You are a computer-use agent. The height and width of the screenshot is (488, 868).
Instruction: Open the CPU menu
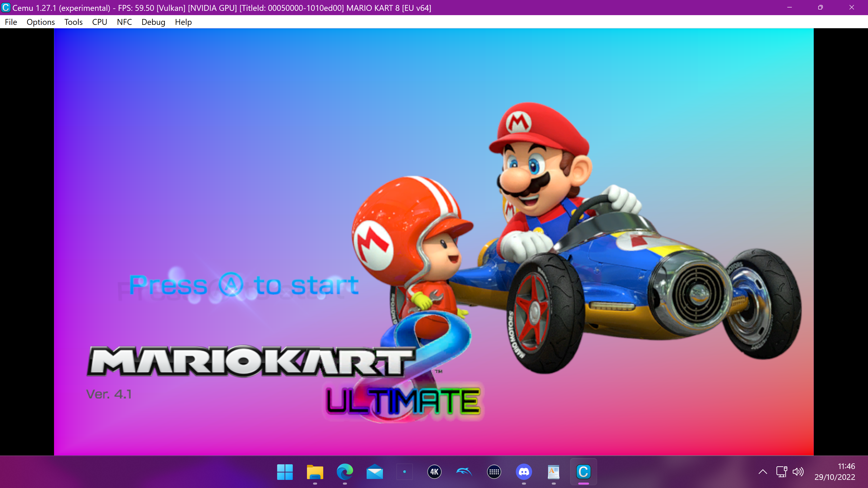pos(99,22)
